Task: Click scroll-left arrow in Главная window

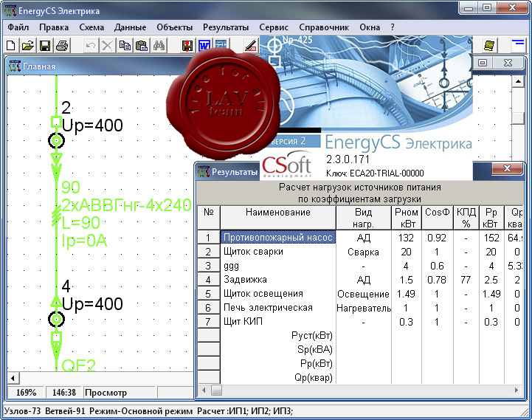Action: [13, 378]
